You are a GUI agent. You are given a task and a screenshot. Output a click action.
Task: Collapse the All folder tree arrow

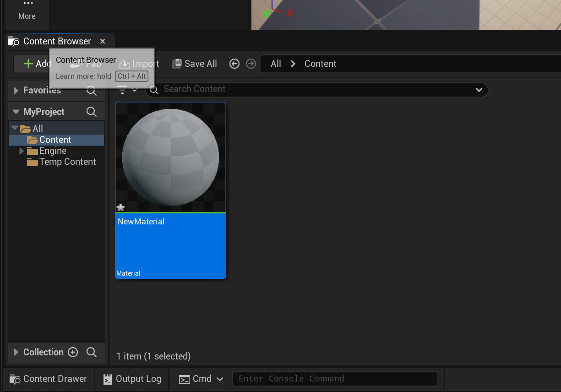[15, 129]
